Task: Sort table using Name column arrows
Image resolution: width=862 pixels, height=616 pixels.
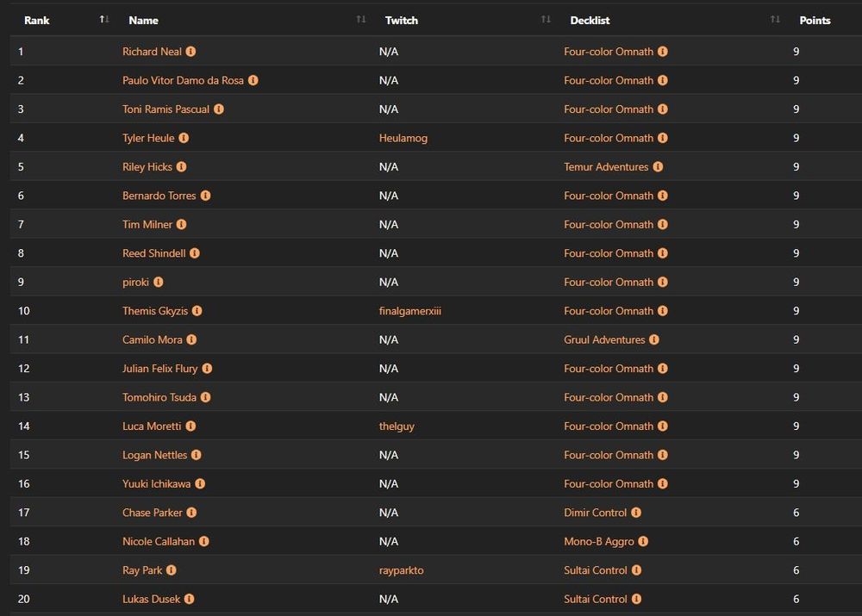Action: point(361,20)
